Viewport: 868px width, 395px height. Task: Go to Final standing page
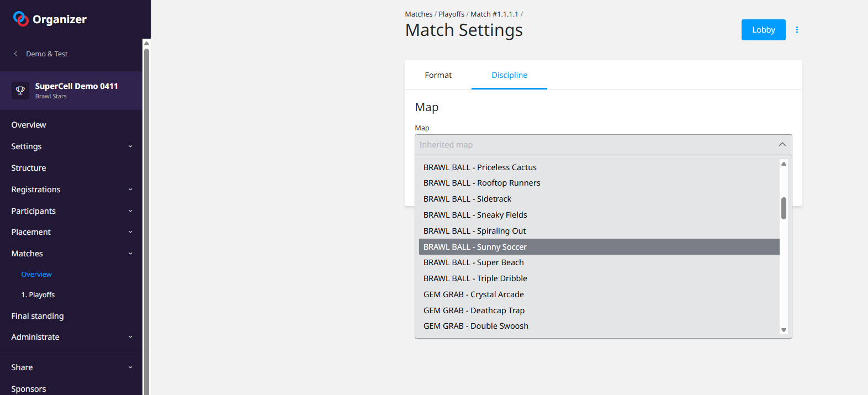[x=38, y=316]
